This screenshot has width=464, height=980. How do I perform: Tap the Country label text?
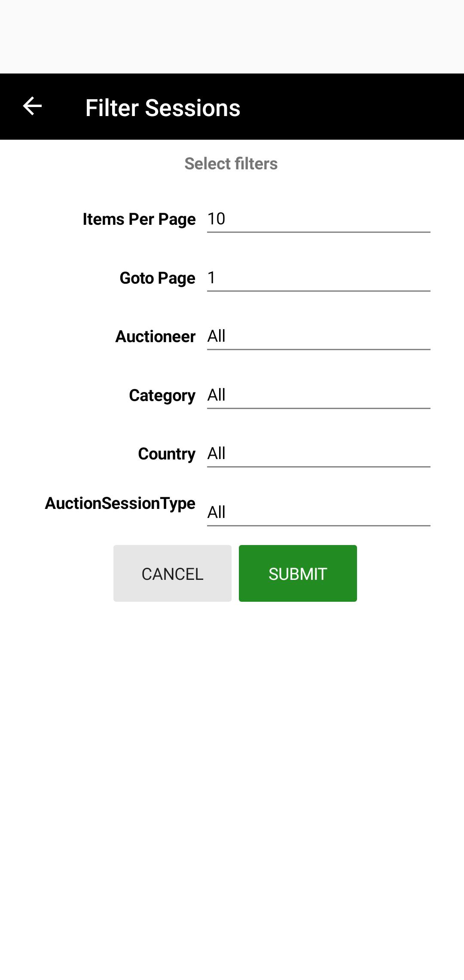167,454
